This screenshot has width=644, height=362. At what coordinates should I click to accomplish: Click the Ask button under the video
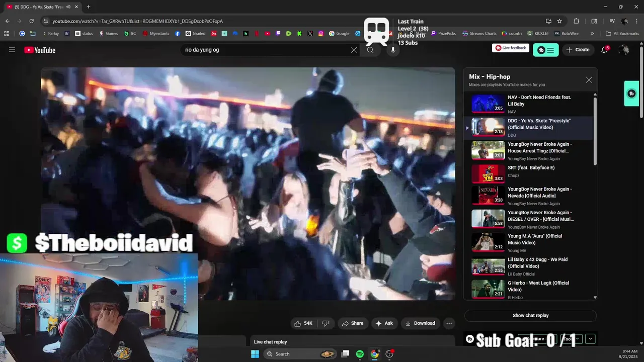[x=384, y=323]
